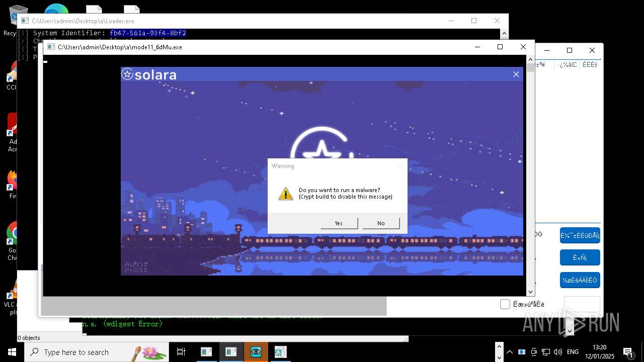Open the Windows Start menu

12,352
